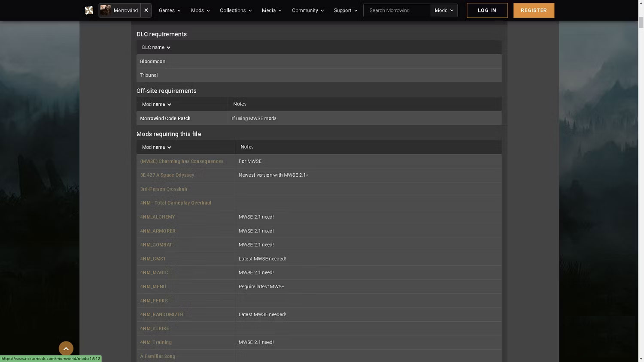Open the Support menu

345,10
